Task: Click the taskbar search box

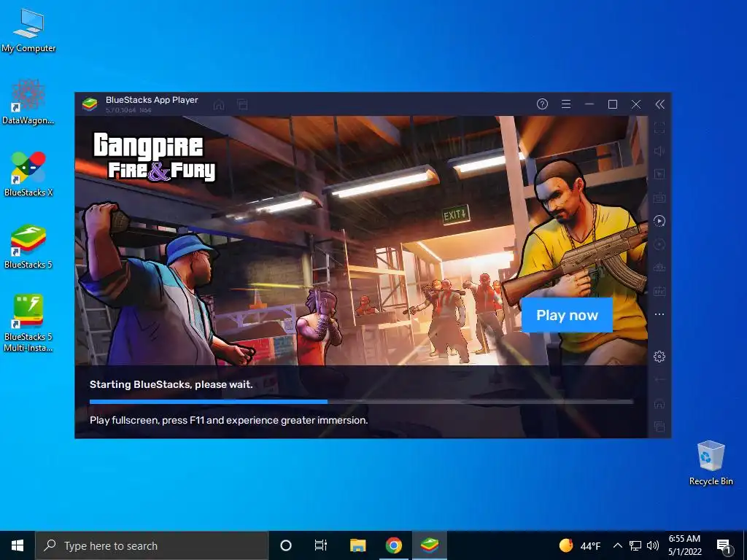Action: coord(152,545)
